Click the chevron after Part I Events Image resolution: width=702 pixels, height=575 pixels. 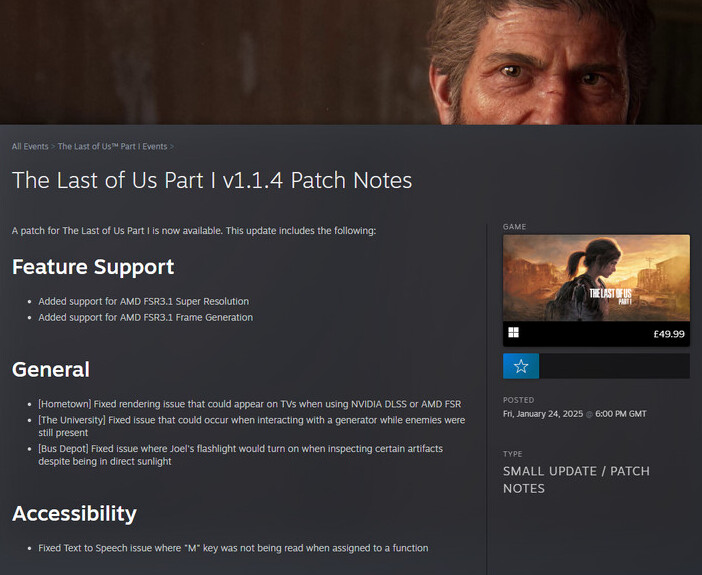[x=171, y=146]
